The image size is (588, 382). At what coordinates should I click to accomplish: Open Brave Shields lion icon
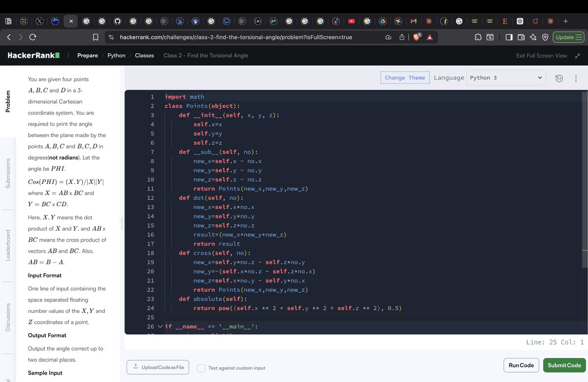(417, 37)
